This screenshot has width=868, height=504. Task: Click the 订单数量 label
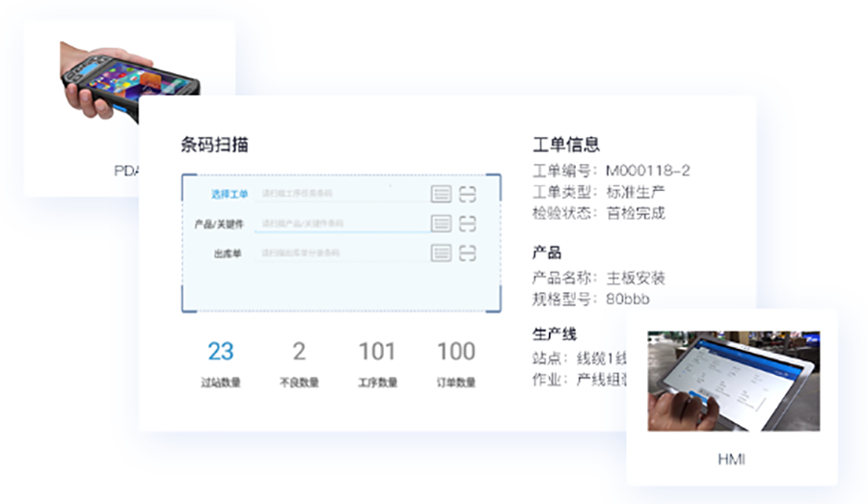pyautogui.click(x=456, y=383)
